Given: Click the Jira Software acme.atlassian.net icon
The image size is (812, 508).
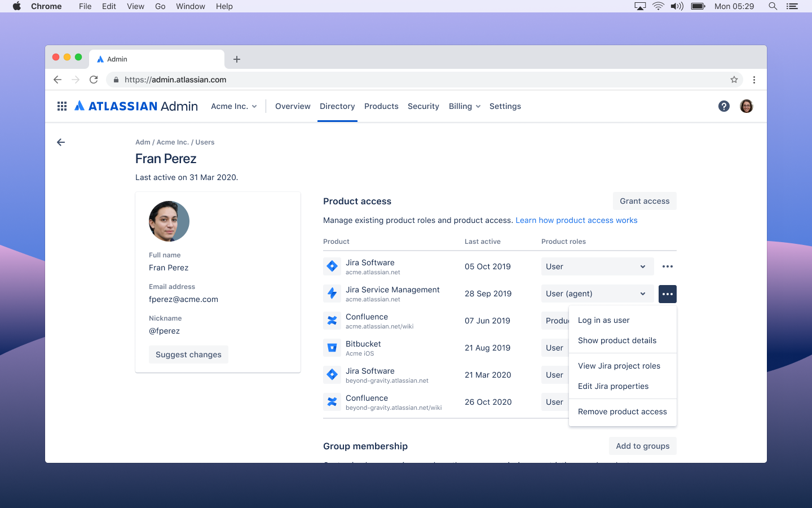Looking at the screenshot, I should pos(332,266).
